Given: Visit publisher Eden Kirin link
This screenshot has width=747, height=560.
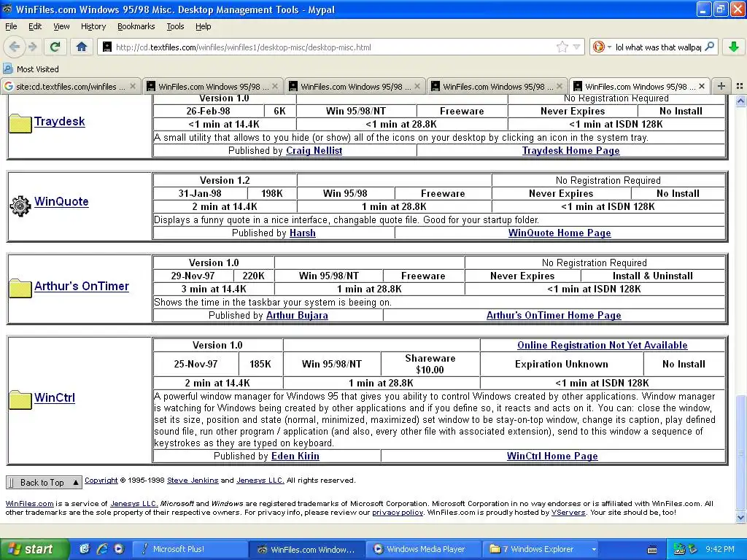Looking at the screenshot, I should point(295,456).
